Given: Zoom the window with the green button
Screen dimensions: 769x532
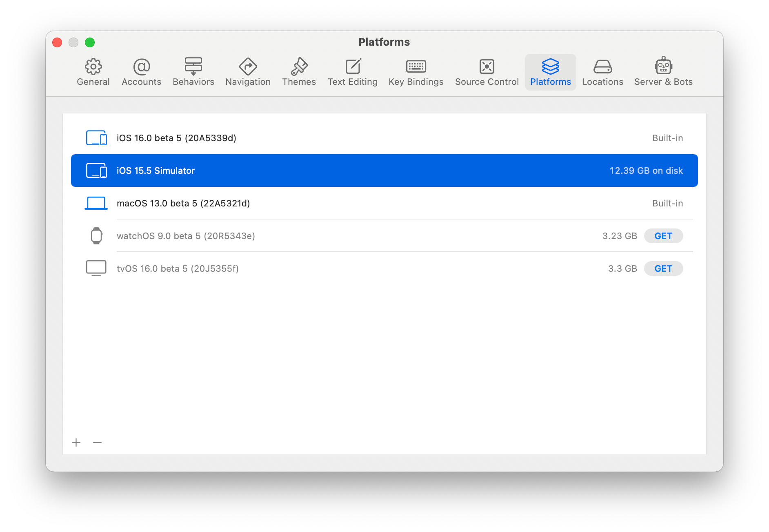Looking at the screenshot, I should tap(90, 42).
